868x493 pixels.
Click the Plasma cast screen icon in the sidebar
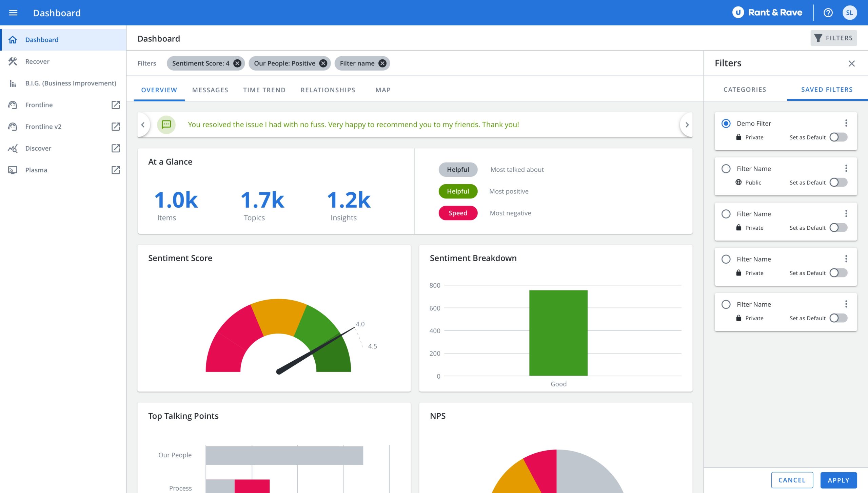coord(13,170)
